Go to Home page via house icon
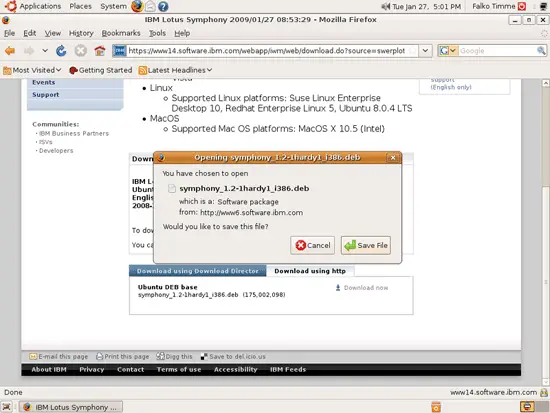550x413 pixels. click(100, 51)
